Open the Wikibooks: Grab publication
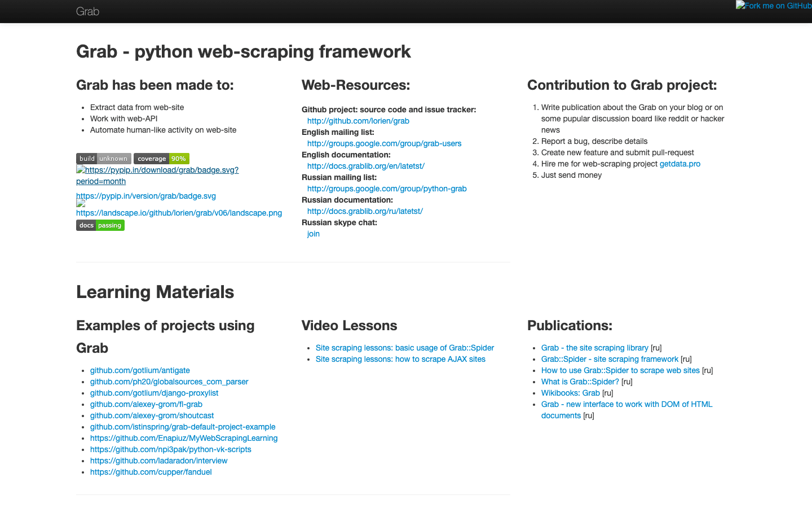This screenshot has width=812, height=508. (571, 393)
